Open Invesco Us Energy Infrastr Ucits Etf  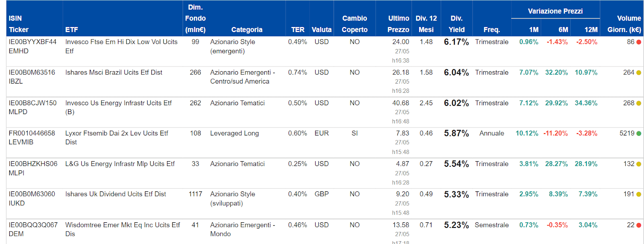pyautogui.click(x=118, y=103)
